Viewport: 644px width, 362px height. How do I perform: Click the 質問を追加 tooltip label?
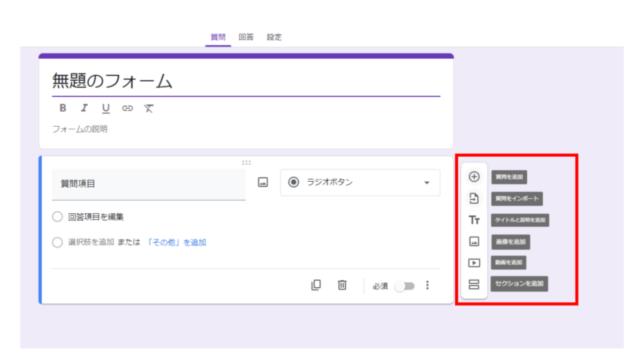coord(509,177)
